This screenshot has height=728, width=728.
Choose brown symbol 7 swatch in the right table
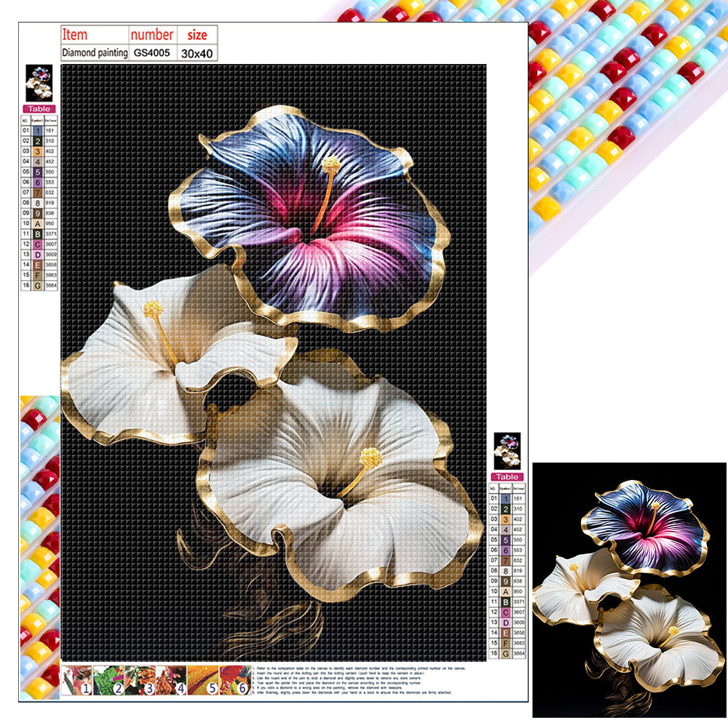(506, 561)
